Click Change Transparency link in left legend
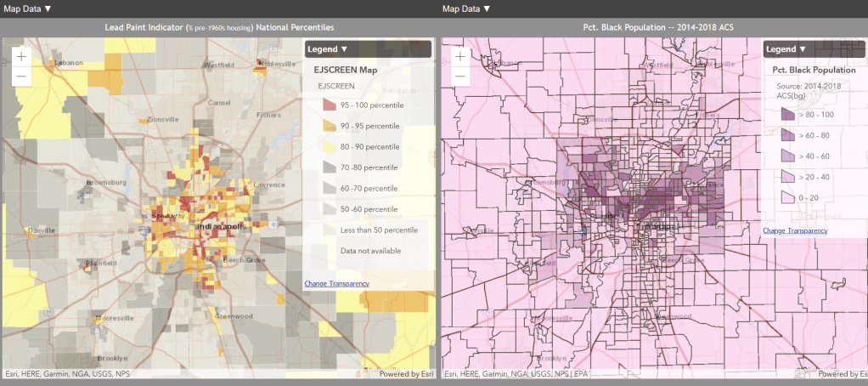Screen dimensions: 868x386 click(x=336, y=283)
